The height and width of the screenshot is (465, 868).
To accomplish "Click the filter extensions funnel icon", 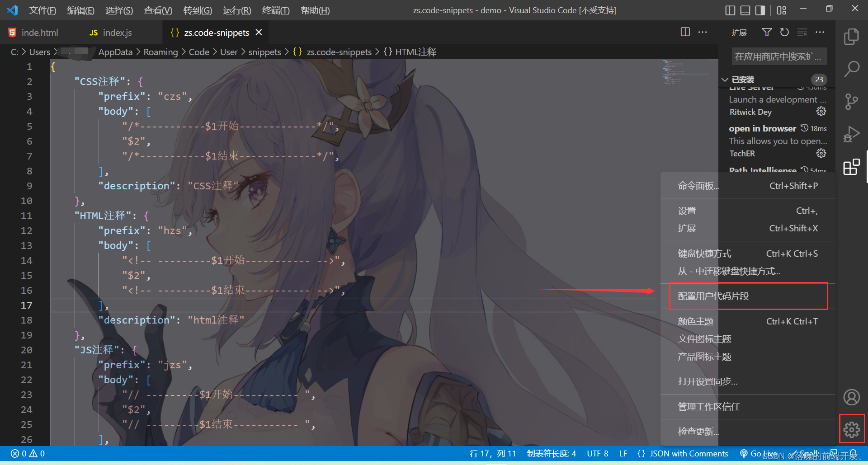I will (767, 32).
